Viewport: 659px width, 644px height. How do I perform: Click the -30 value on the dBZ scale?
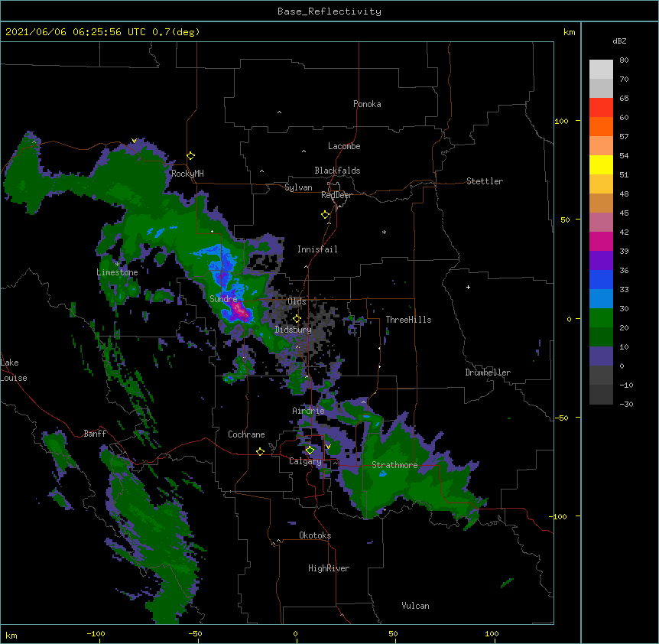(x=626, y=405)
